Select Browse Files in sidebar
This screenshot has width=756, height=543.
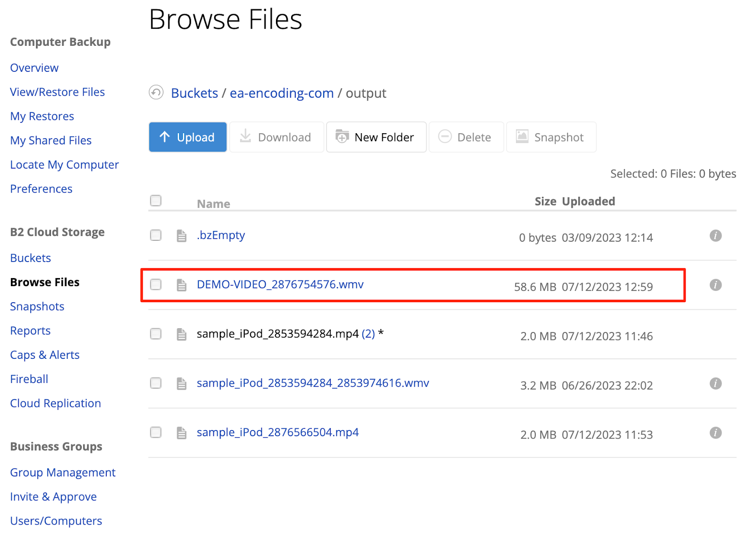(x=45, y=282)
